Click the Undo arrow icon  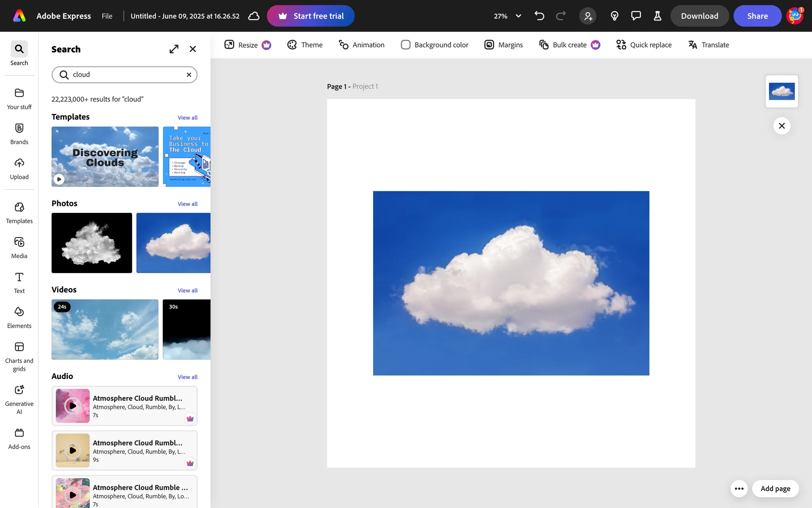(x=539, y=16)
